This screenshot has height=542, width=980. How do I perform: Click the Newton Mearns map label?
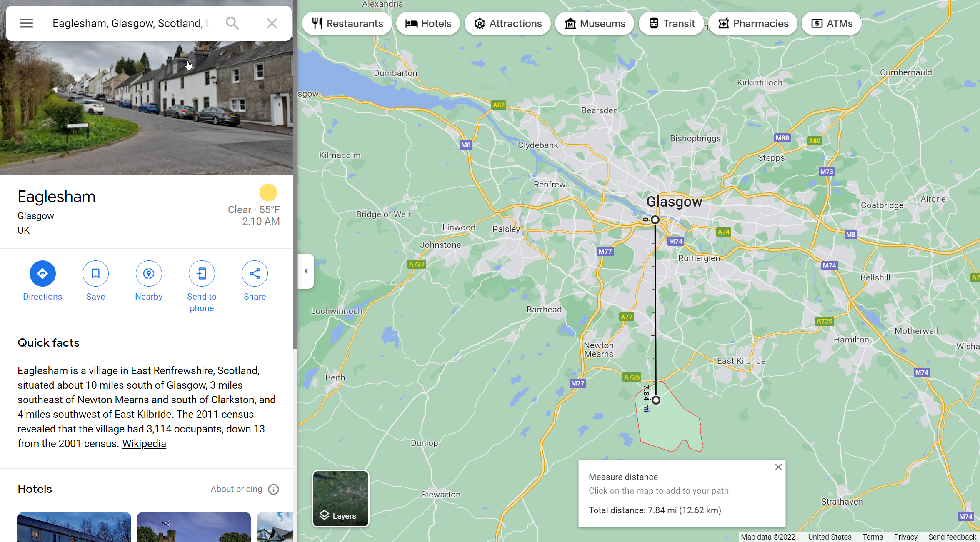599,350
